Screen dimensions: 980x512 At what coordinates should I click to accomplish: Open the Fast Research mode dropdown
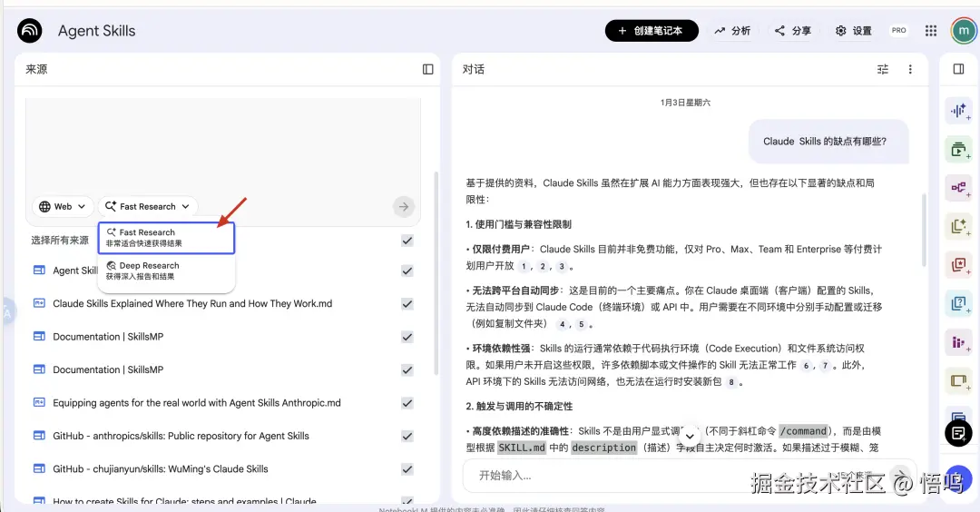coord(148,206)
